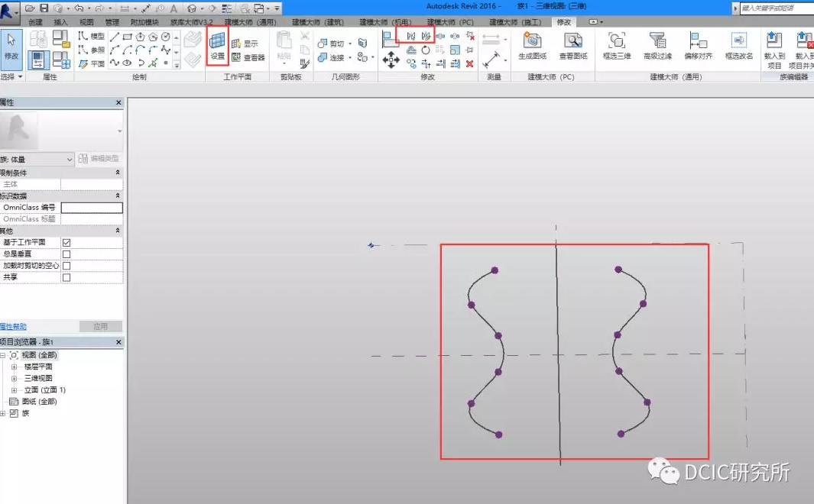Image resolution: width=814 pixels, height=504 pixels.
Task: Expand the 三维视图 tree node
Action: [x=15, y=379]
